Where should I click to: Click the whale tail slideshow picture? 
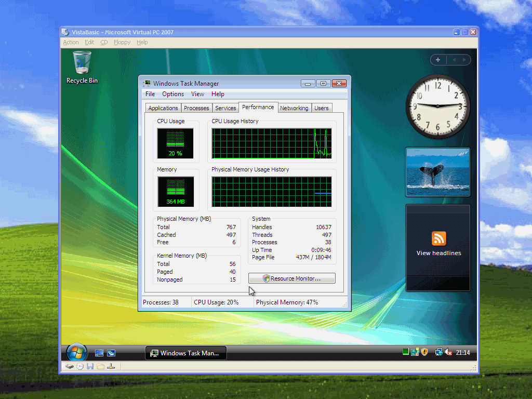[x=438, y=172]
